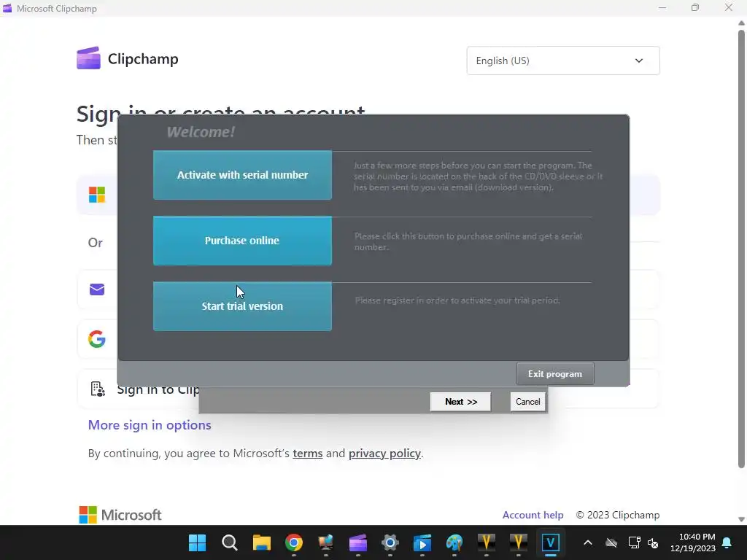Select Start trial version
This screenshot has width=747, height=560.
point(242,306)
